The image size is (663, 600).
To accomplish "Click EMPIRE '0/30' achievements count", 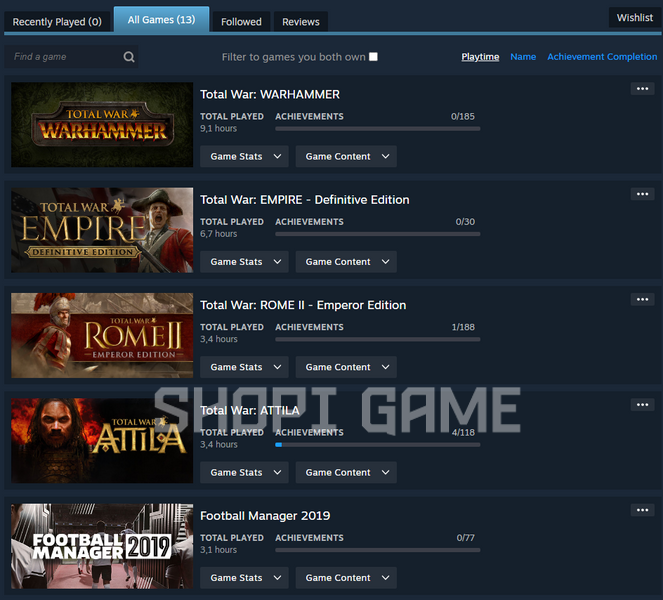I will coord(465,222).
